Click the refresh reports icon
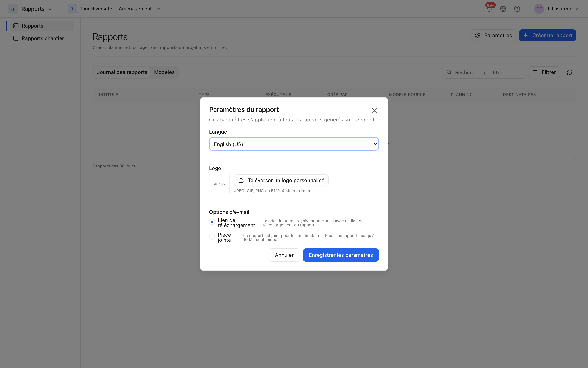Image resolution: width=588 pixels, height=368 pixels. (570, 72)
